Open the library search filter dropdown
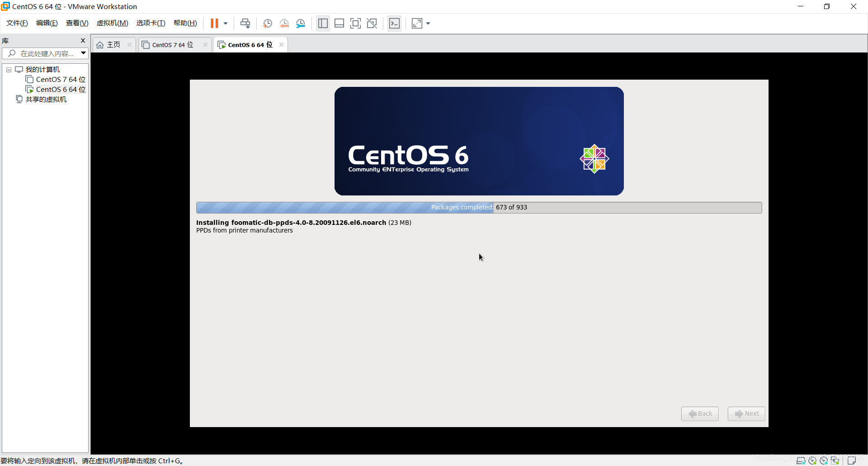Viewport: 868px width, 466px height. coord(83,53)
